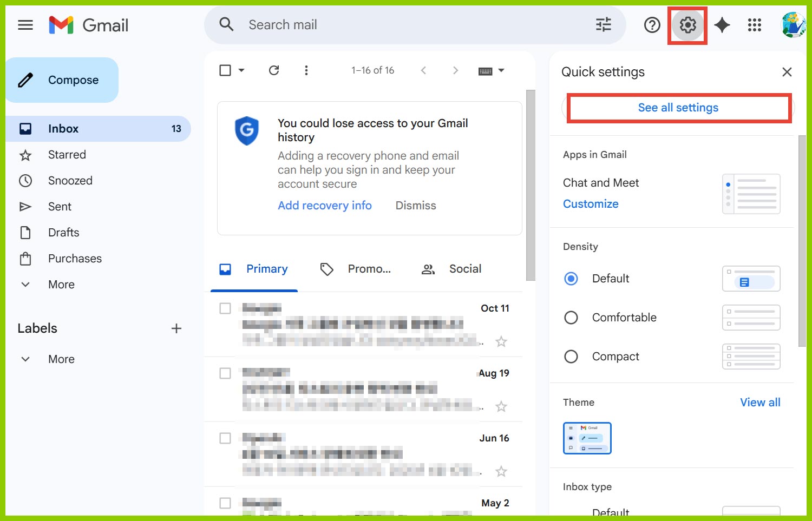Click the Google shield security icon
The image size is (812, 521).
tap(247, 130)
